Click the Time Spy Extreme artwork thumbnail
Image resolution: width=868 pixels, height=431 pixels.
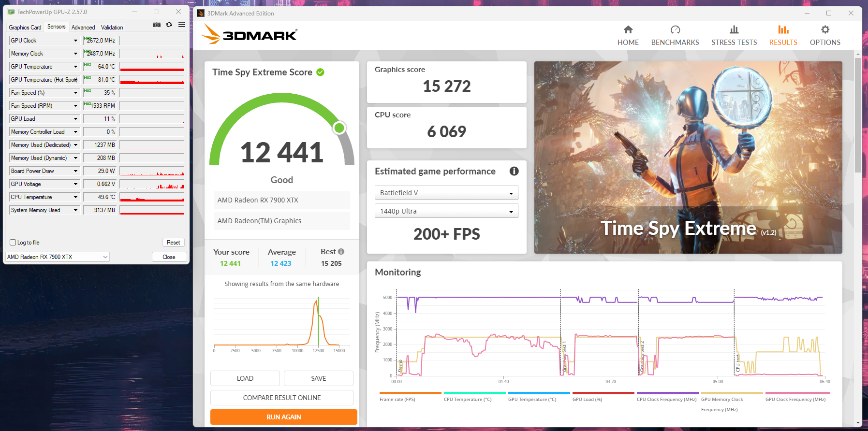(688, 158)
